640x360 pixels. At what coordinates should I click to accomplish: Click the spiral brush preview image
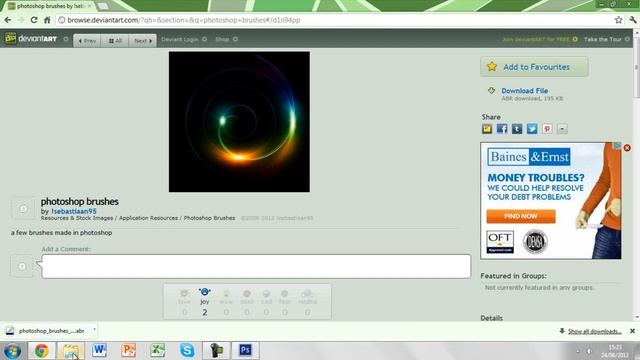point(239,122)
